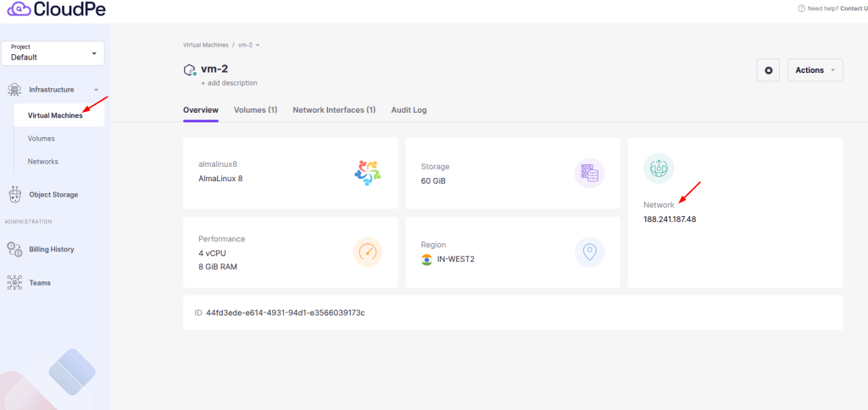Open the Project Default selector
The image size is (868, 410).
coord(53,53)
